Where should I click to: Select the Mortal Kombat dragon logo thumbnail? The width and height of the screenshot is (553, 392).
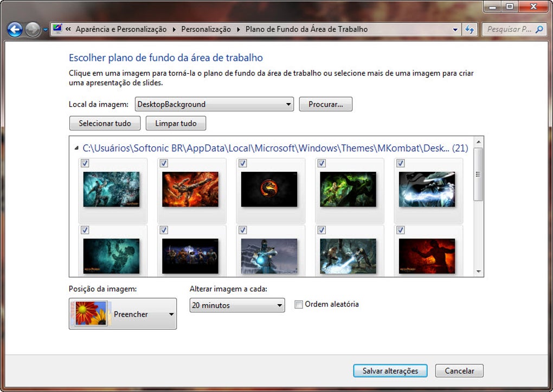click(x=269, y=189)
